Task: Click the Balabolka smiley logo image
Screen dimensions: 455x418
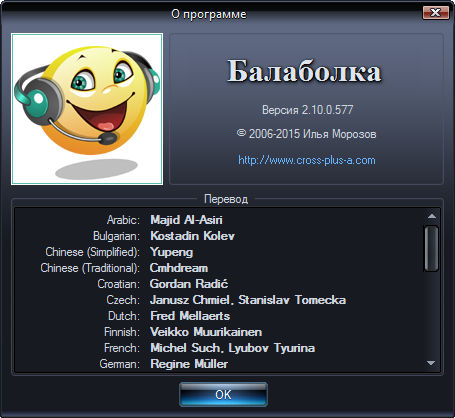Action: (x=87, y=109)
